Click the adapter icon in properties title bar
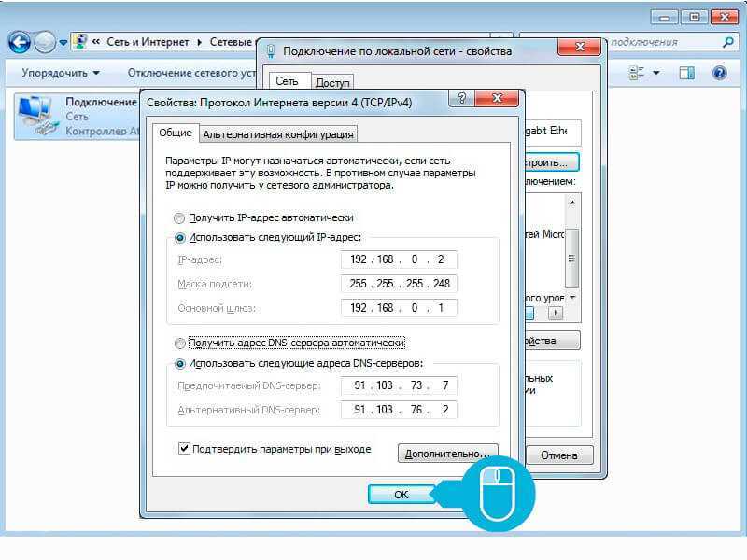 coord(271,51)
